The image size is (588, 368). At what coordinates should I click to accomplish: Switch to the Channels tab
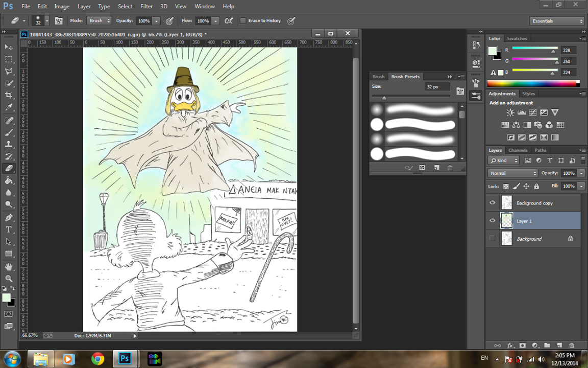pos(518,150)
